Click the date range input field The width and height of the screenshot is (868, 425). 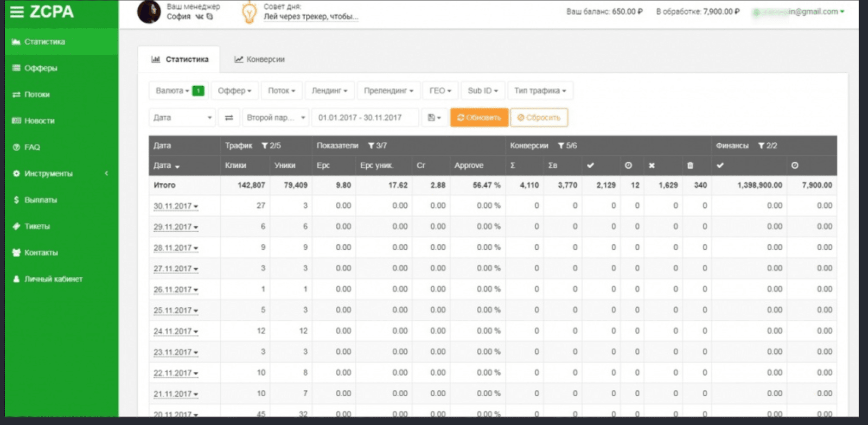(x=365, y=118)
